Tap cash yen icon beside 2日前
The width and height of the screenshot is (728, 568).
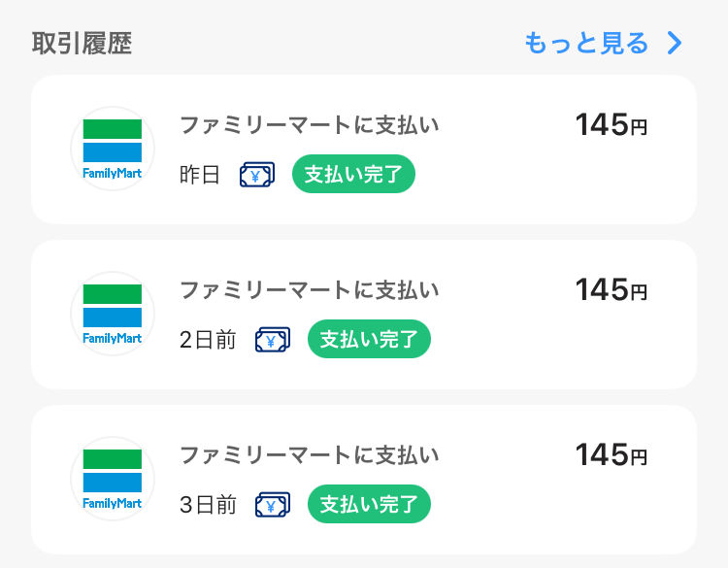273,340
